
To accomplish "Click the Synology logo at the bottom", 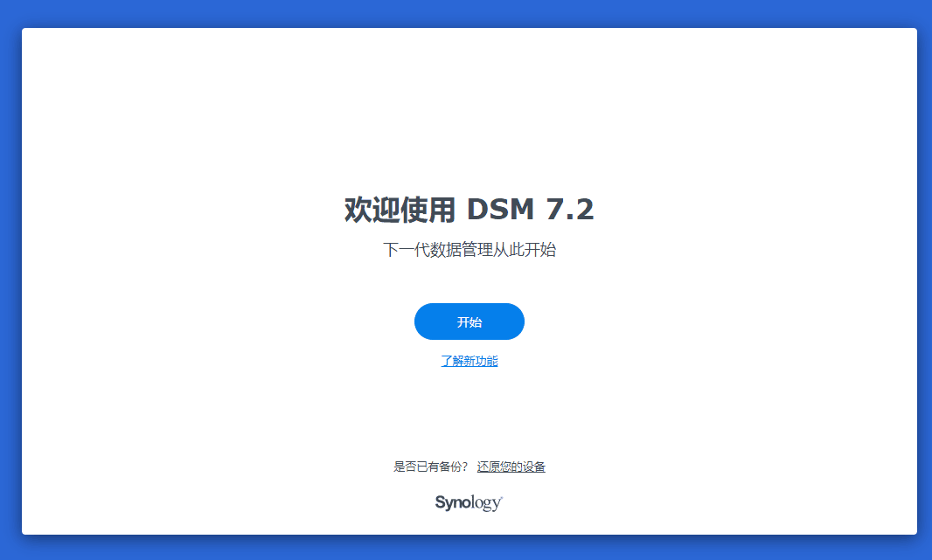I will pos(469,502).
